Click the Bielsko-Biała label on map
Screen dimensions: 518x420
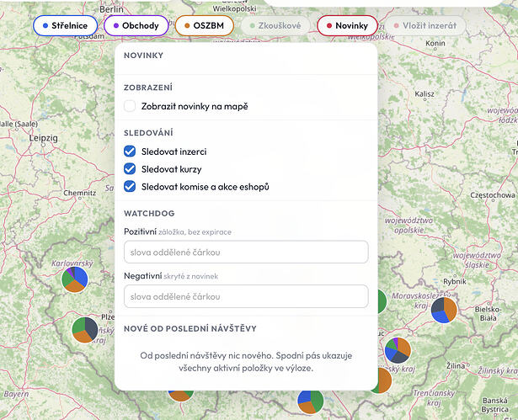click(489, 314)
